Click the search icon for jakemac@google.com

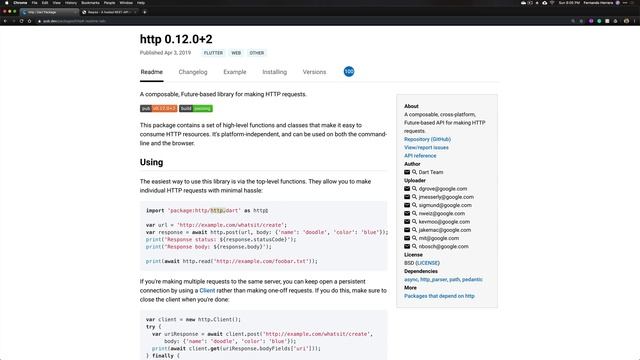(414, 230)
